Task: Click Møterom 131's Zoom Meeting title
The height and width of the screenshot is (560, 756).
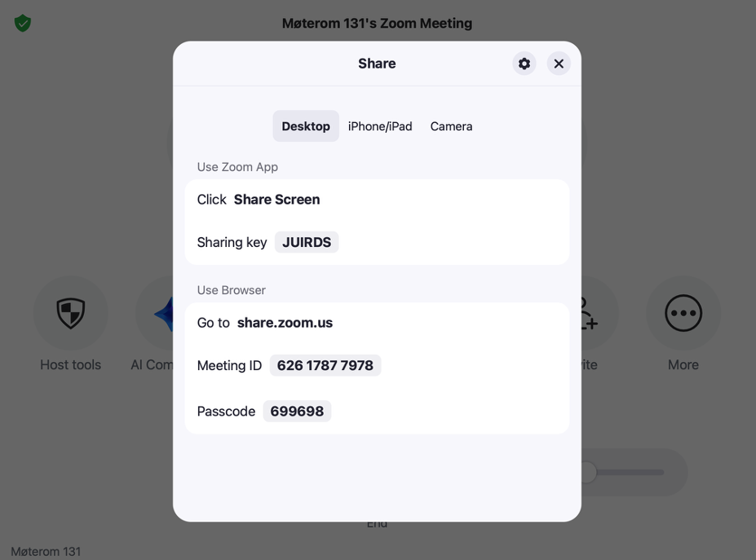Action: pyautogui.click(x=377, y=23)
